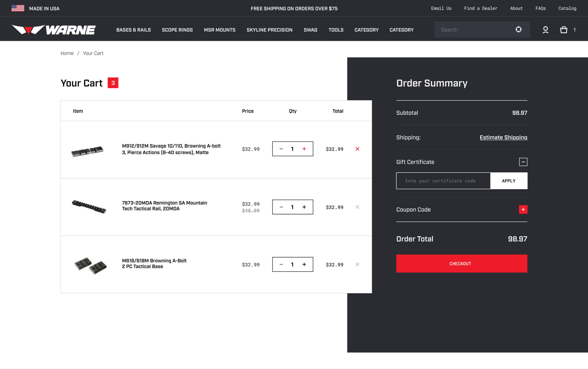The width and height of the screenshot is (588, 369).
Task: Click the search crosshair icon
Action: click(518, 29)
